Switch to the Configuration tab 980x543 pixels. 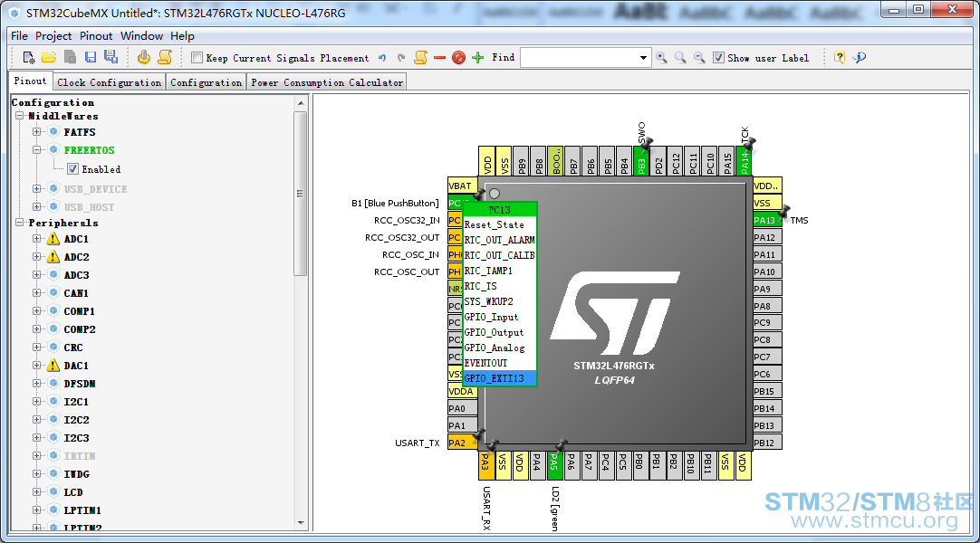click(207, 82)
